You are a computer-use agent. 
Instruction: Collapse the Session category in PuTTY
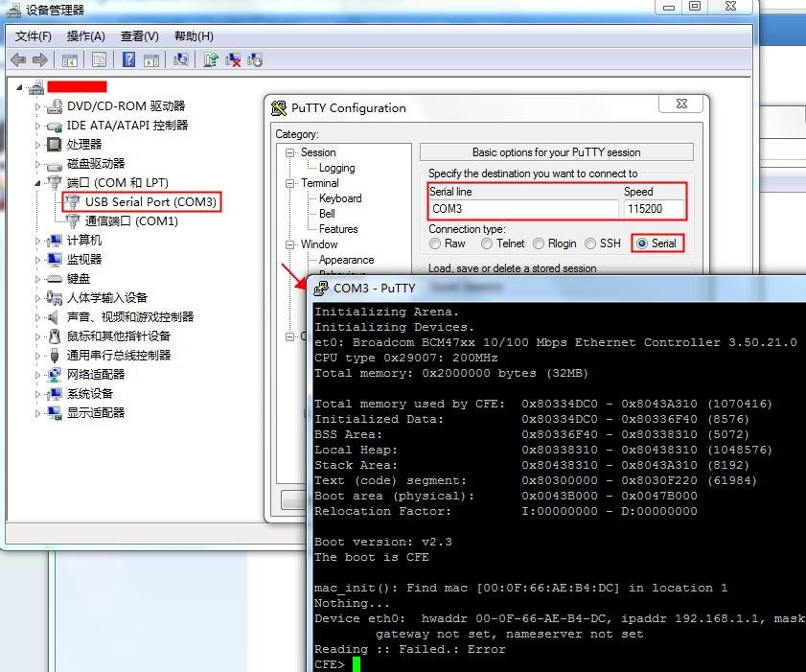point(290,152)
